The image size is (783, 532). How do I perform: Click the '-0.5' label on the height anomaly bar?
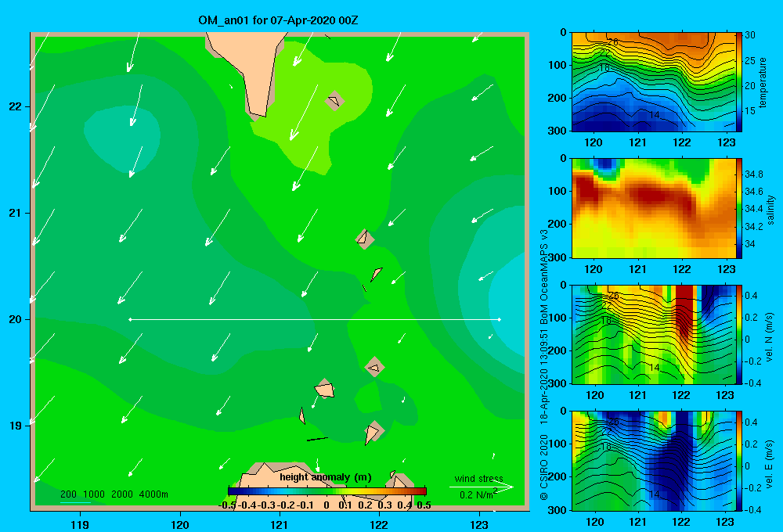click(x=228, y=505)
